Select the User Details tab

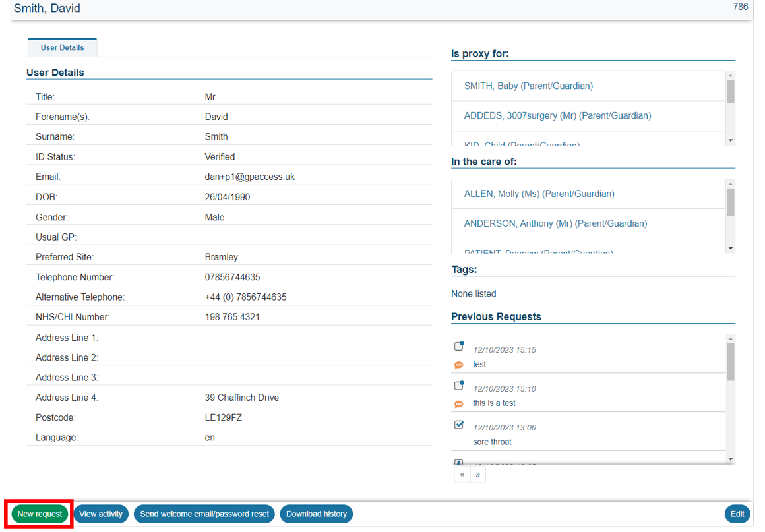[63, 47]
